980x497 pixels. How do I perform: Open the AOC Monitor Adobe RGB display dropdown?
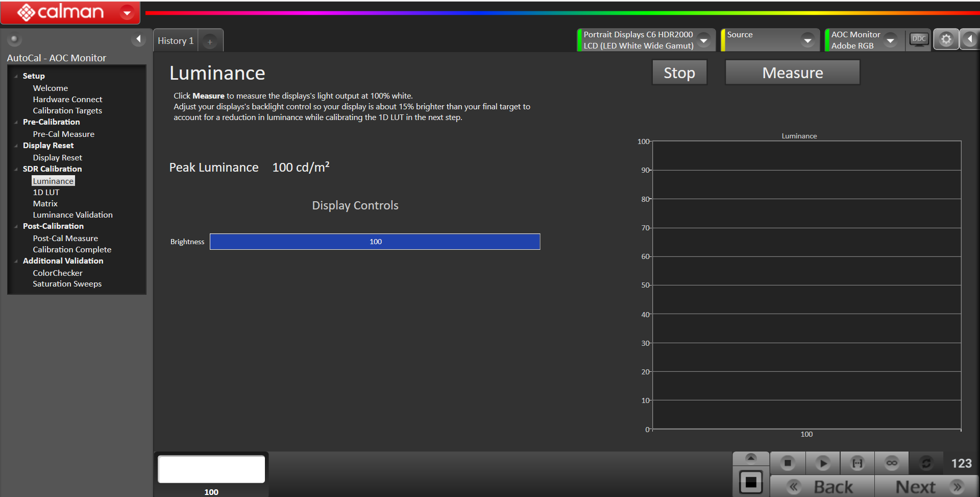891,40
